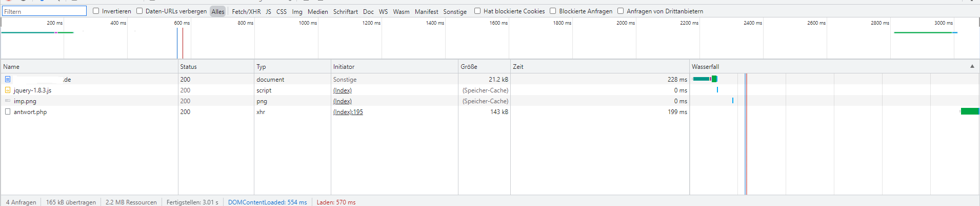Image resolution: width=980 pixels, height=206 pixels.
Task: Click the imp.png image file icon
Action: click(8, 101)
